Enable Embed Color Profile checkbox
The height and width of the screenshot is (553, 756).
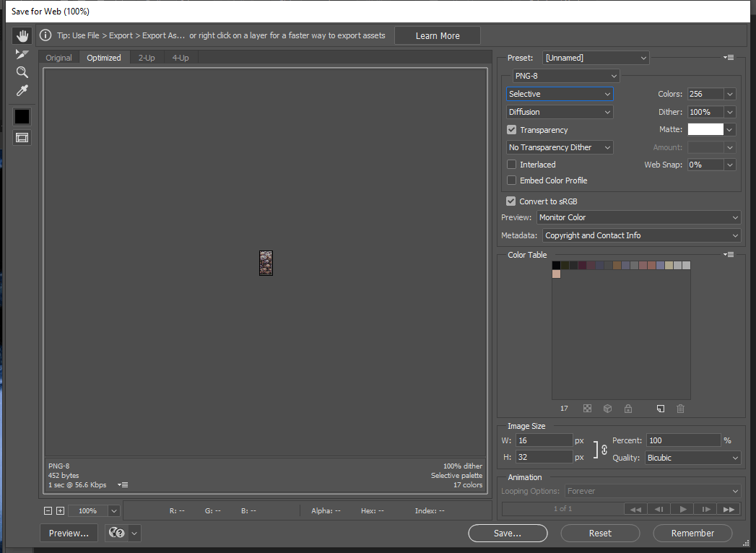[x=512, y=180]
